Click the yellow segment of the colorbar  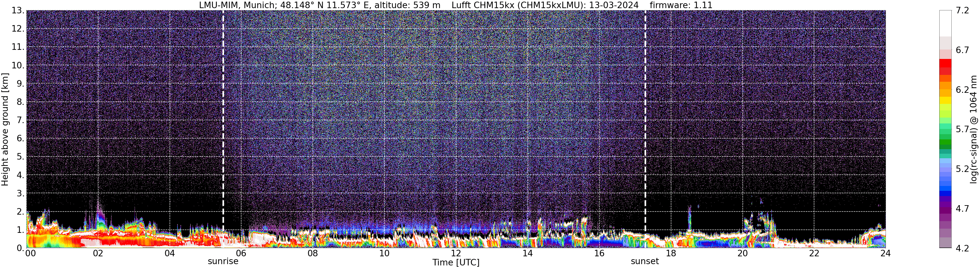point(945,100)
